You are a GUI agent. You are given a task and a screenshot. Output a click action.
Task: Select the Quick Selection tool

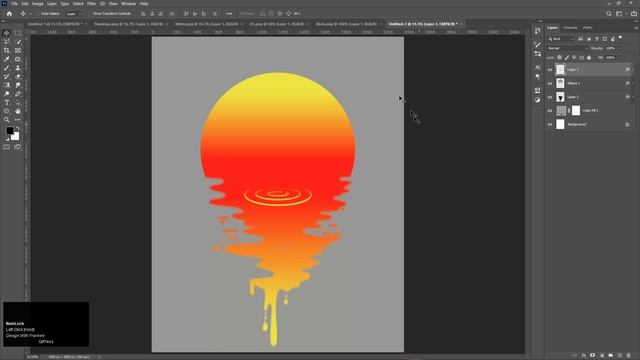pos(18,42)
